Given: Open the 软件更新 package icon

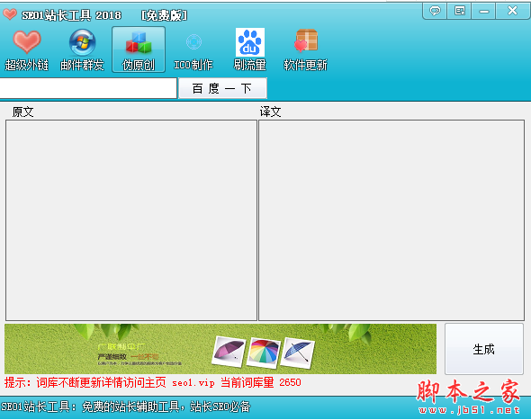Looking at the screenshot, I should 305,50.
